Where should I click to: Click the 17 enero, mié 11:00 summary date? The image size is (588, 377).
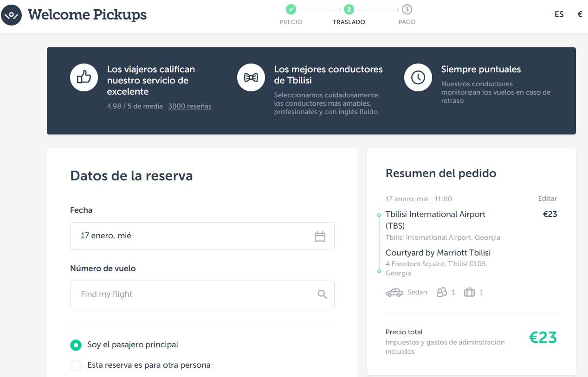[x=419, y=199]
